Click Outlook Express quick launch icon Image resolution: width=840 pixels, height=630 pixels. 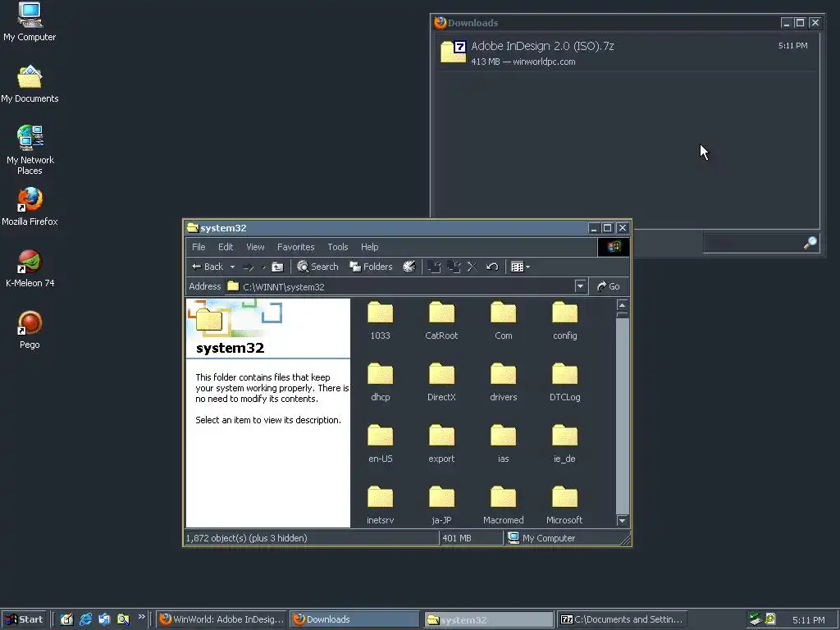click(104, 619)
